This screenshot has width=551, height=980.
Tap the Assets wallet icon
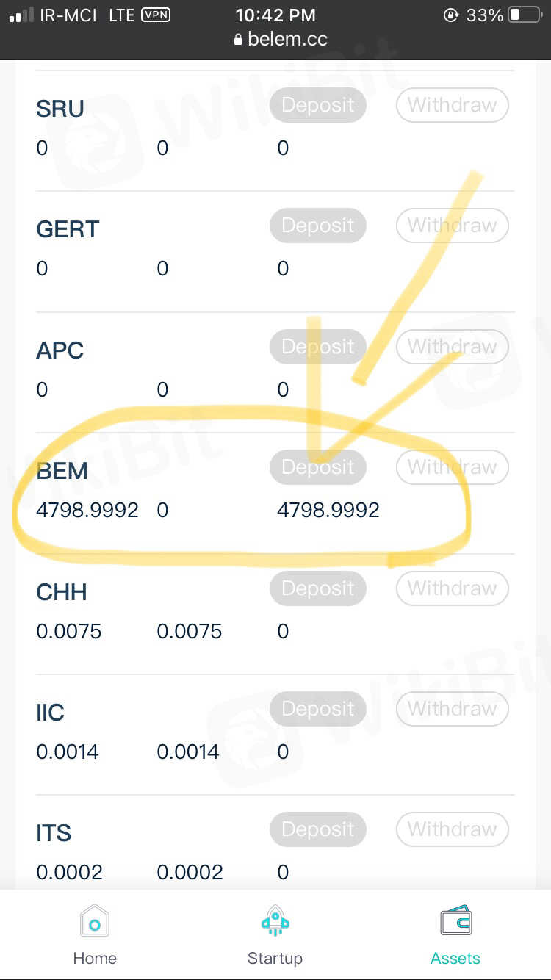click(455, 921)
